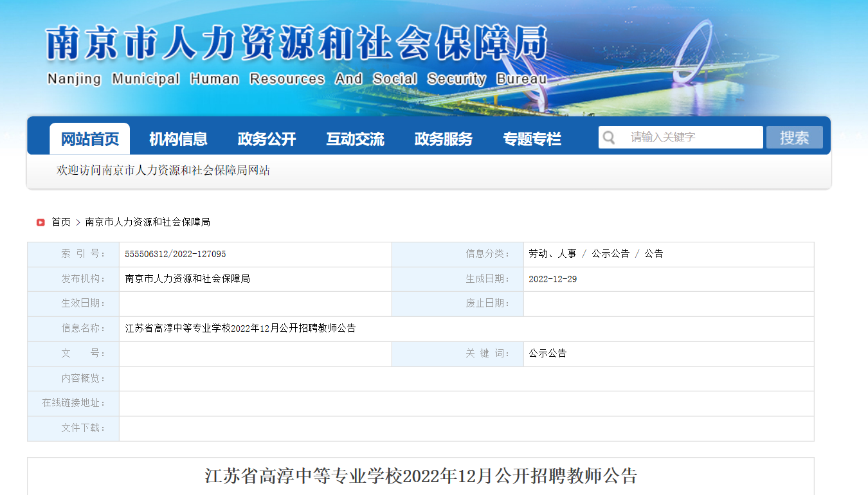Viewport: 868px width, 495px height.
Task: Select 互动交流 in the navigation bar
Action: [x=355, y=139]
